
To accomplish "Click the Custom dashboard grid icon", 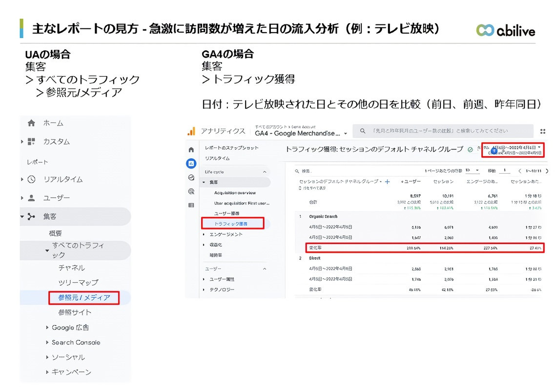I will (x=32, y=142).
